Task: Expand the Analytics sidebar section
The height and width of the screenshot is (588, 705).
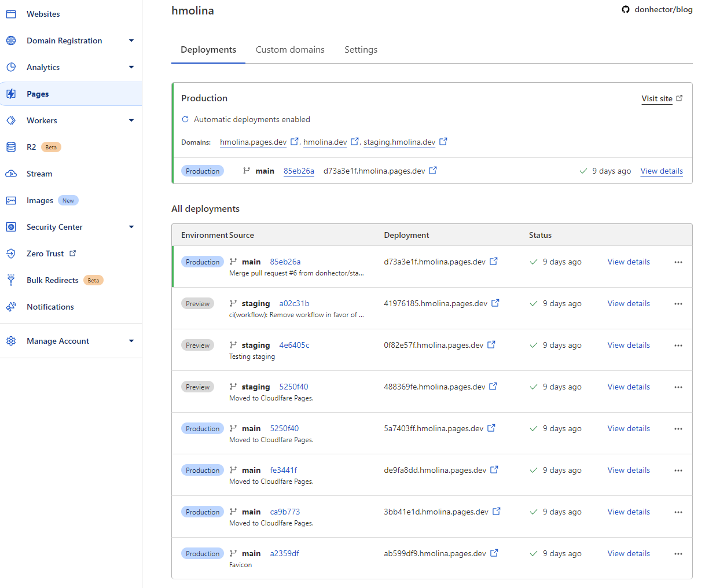Action: (131, 67)
